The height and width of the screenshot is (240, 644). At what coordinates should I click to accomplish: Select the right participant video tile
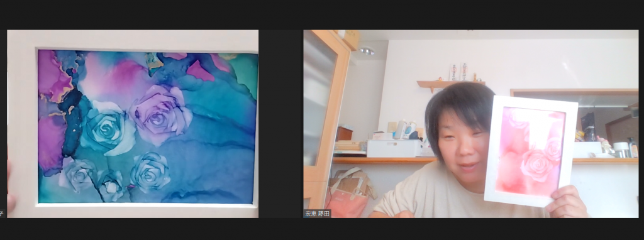[x=471, y=124]
